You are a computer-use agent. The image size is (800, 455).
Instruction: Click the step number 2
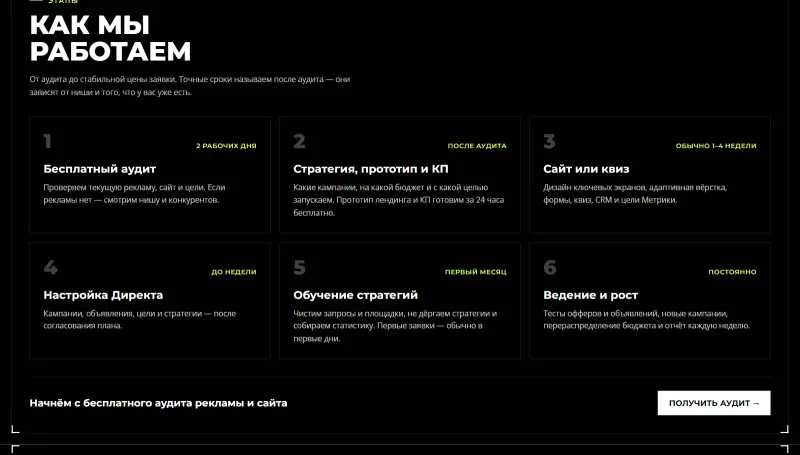pos(299,141)
